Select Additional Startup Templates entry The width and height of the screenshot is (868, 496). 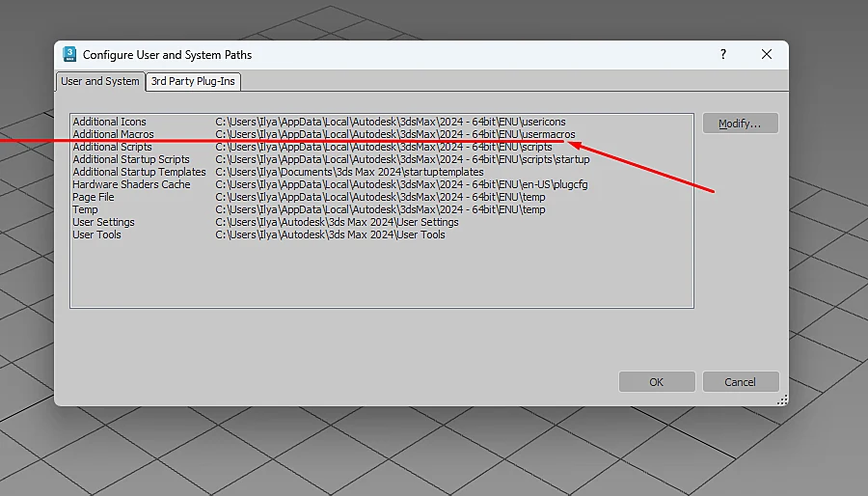(381, 172)
